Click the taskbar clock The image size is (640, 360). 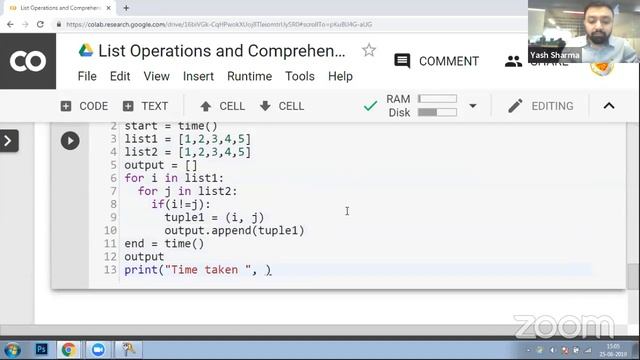(613, 350)
